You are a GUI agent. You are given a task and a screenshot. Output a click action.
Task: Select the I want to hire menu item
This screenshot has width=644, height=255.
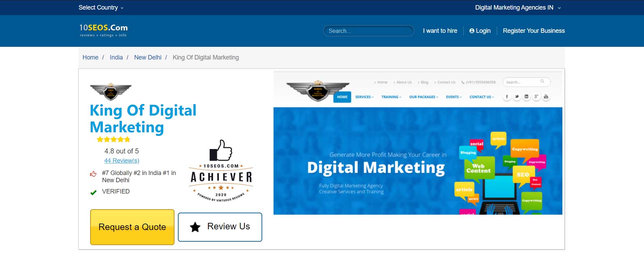tap(440, 31)
